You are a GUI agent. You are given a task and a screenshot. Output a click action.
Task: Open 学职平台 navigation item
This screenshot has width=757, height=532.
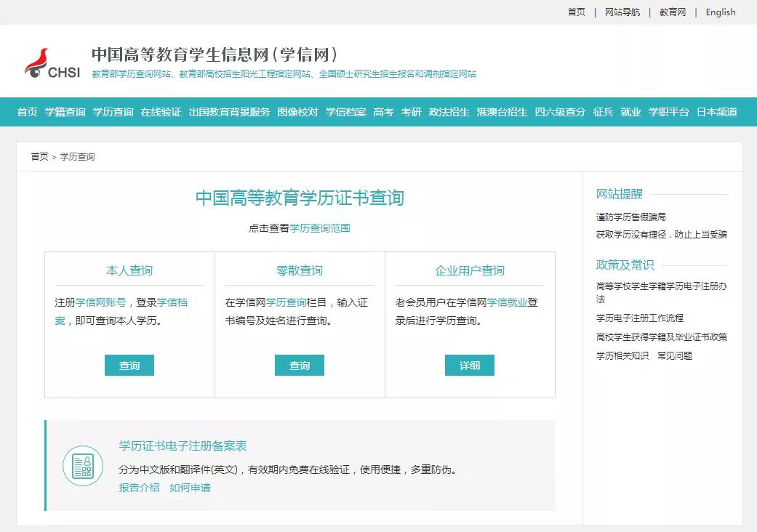669,112
